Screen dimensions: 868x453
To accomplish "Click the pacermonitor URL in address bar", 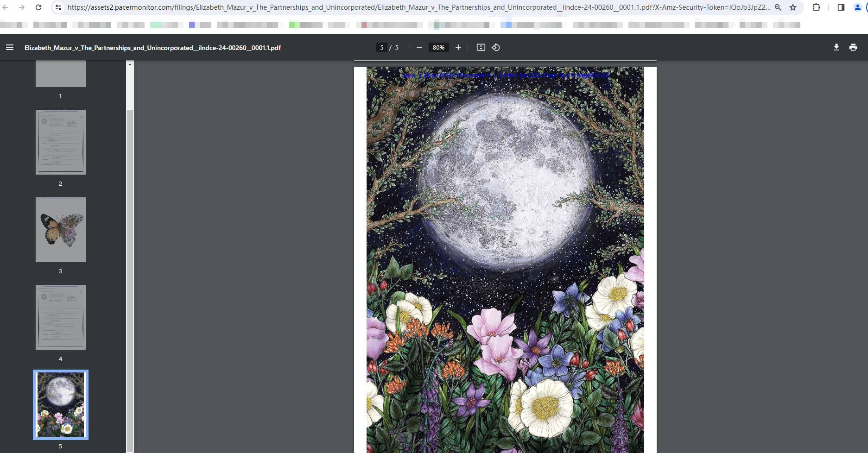I will [417, 7].
